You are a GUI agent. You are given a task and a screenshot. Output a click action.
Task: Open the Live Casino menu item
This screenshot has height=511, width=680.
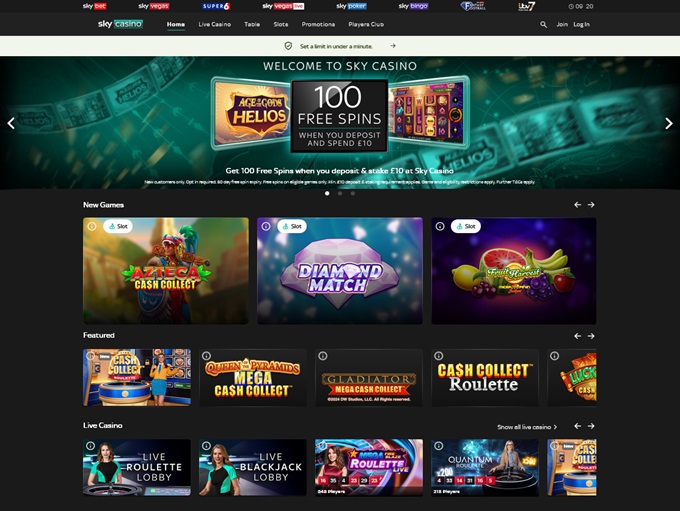click(x=215, y=24)
